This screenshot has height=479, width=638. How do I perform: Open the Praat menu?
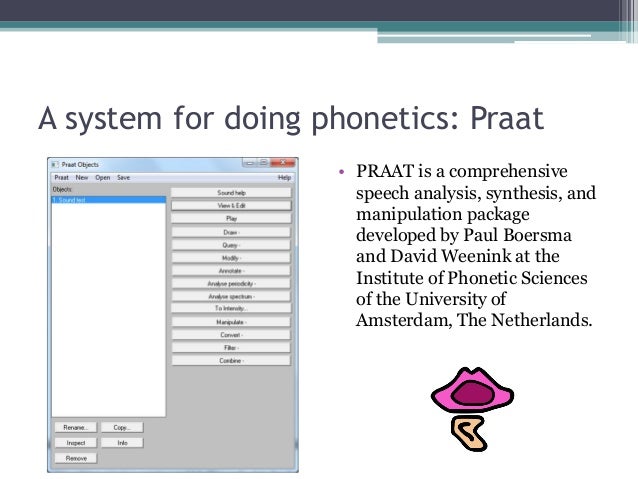point(61,177)
